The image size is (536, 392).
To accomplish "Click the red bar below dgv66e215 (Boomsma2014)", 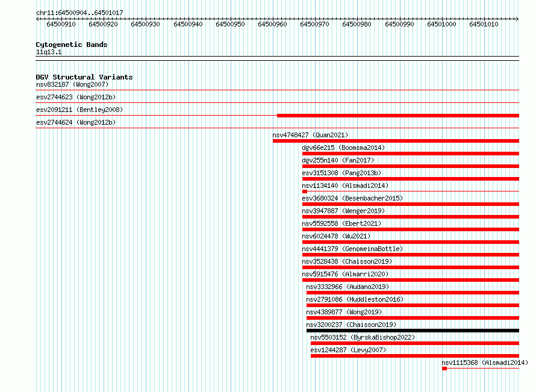I will pyautogui.click(x=411, y=154).
